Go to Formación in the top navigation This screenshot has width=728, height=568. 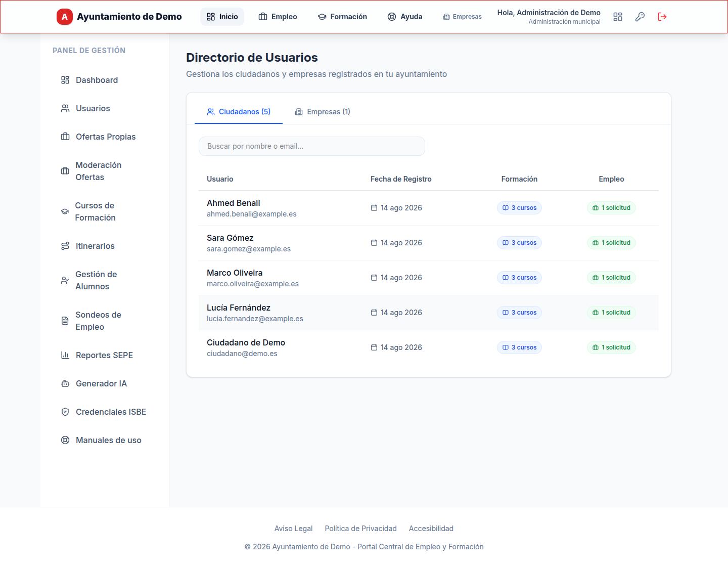(x=342, y=17)
